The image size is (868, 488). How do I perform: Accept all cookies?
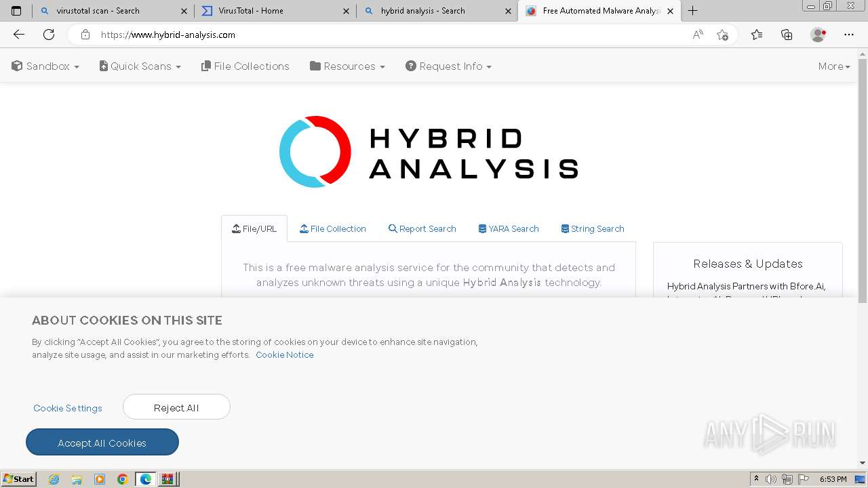[102, 443]
